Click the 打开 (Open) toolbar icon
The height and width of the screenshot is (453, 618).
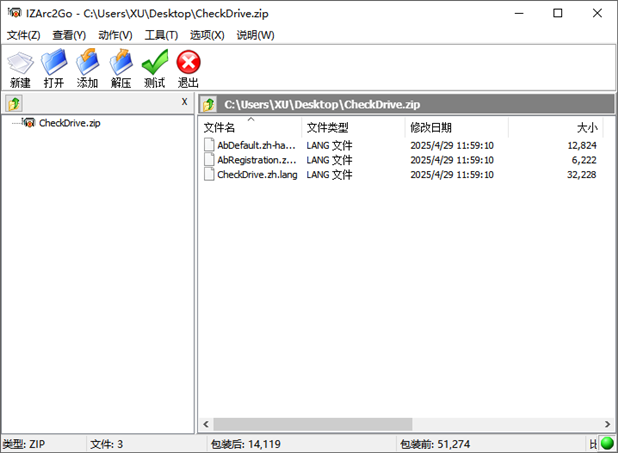[54, 62]
